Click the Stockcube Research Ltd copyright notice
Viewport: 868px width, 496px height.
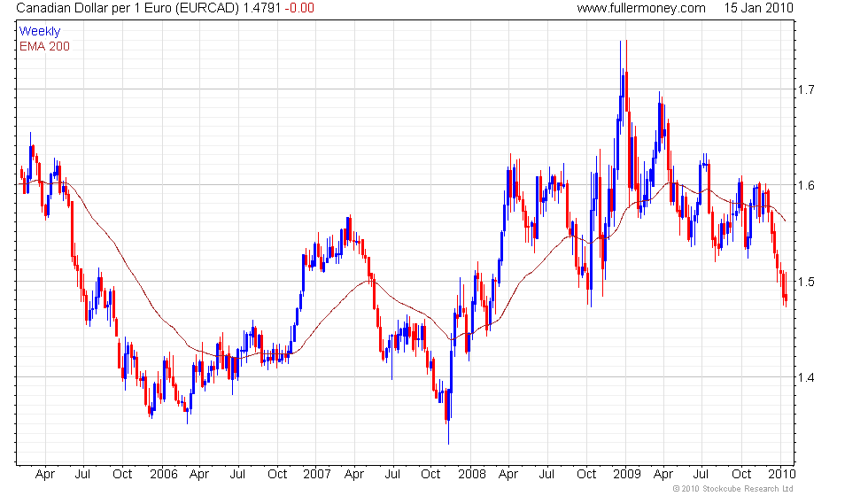(732, 488)
